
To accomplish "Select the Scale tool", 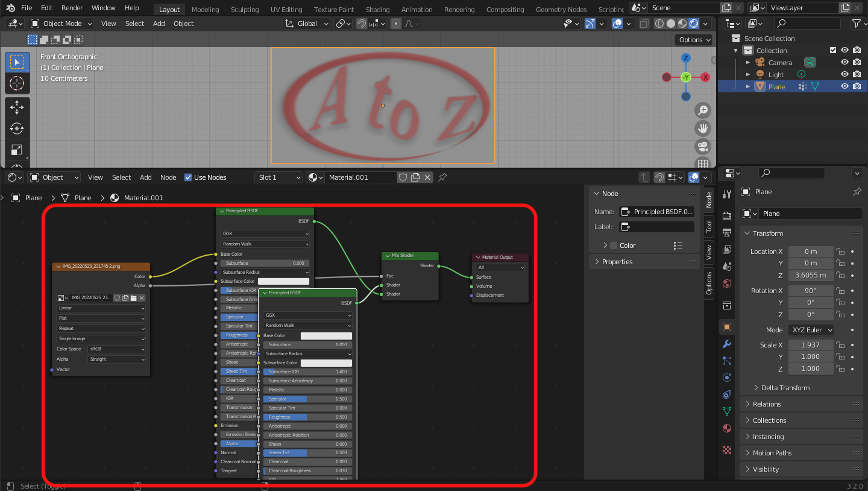I will click(x=17, y=150).
